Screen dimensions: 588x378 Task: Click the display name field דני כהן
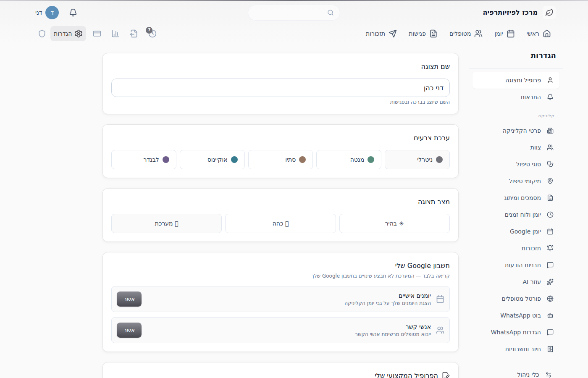pyautogui.click(x=281, y=88)
